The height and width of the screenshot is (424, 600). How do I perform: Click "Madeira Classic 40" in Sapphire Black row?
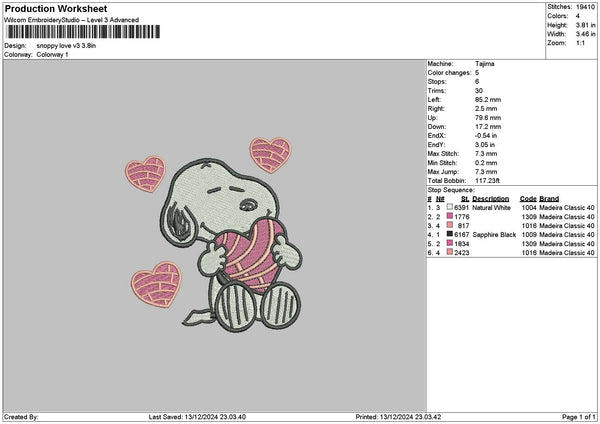pos(567,235)
